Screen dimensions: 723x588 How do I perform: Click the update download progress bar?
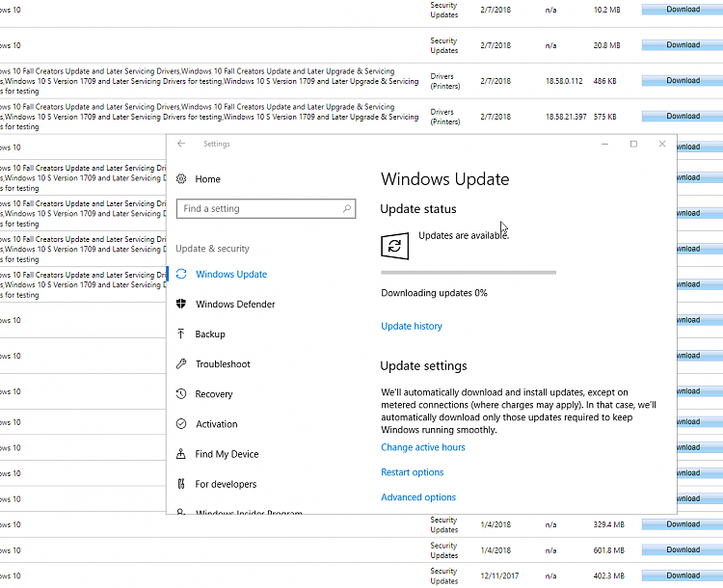click(x=469, y=273)
